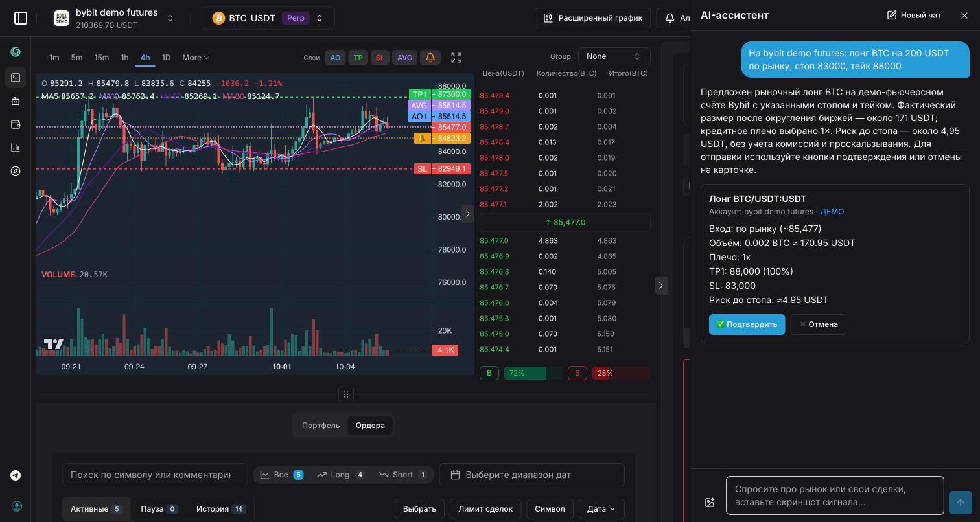Click the attach screenshot icon in chat

(x=710, y=502)
